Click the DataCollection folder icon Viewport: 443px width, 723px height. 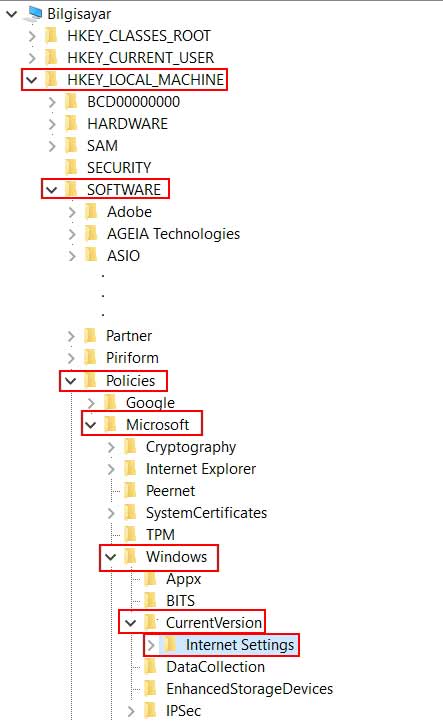point(150,666)
